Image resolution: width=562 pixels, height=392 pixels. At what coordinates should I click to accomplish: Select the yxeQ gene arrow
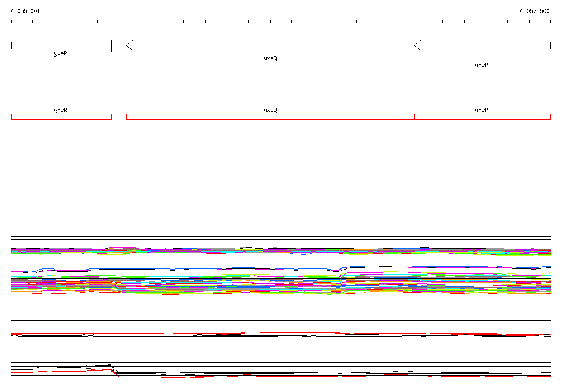tap(271, 46)
